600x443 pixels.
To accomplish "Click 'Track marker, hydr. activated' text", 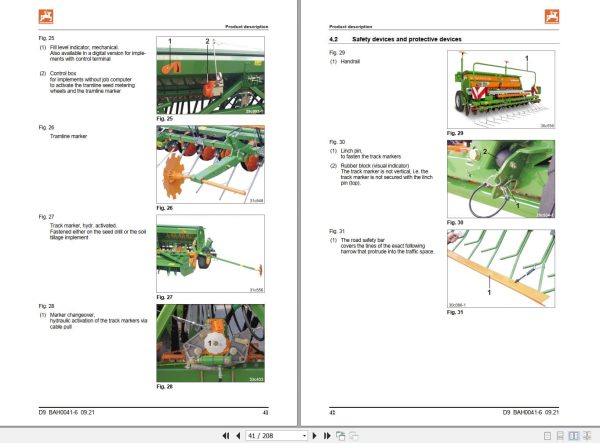I will (83, 226).
